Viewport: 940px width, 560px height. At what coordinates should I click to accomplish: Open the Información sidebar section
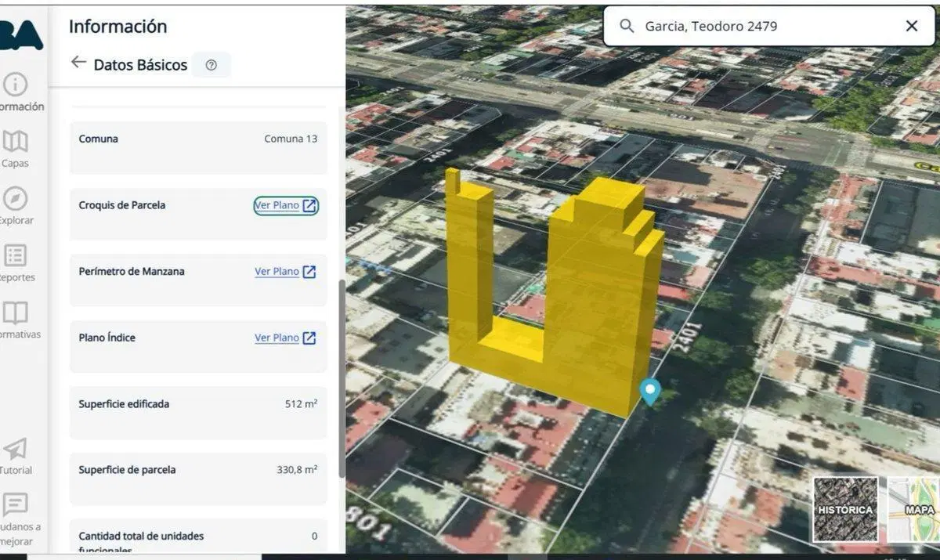click(x=16, y=92)
